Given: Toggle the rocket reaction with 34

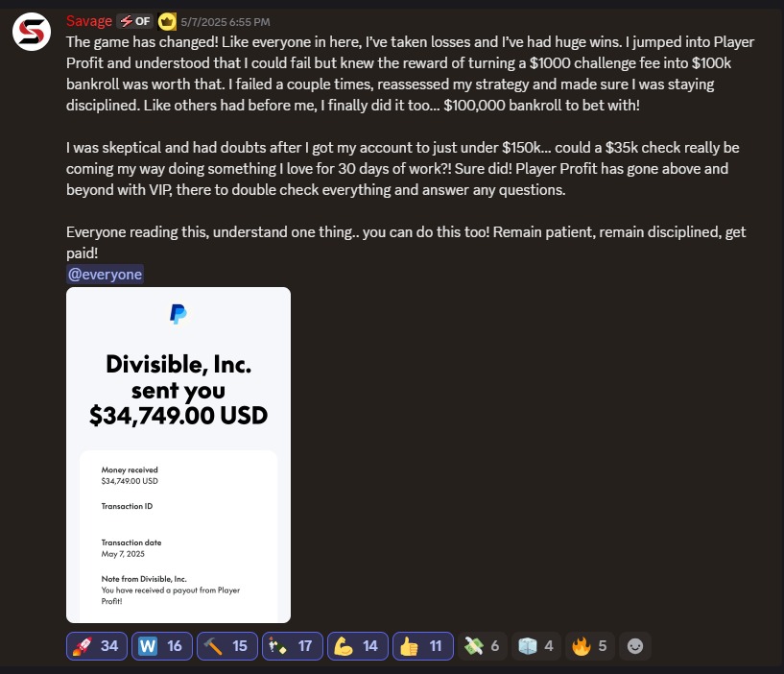Looking at the screenshot, I should click(x=97, y=646).
